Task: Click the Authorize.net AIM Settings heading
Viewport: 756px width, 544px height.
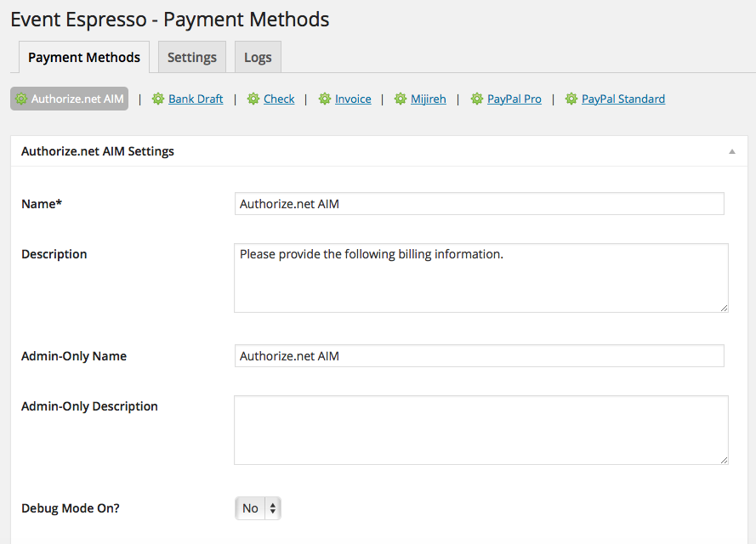Action: coord(98,151)
